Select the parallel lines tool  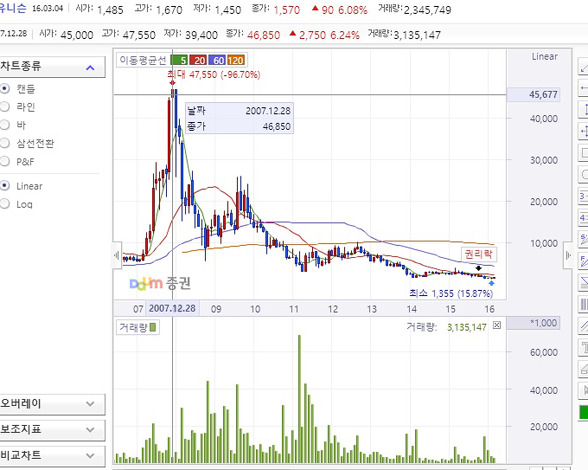pos(584,325)
